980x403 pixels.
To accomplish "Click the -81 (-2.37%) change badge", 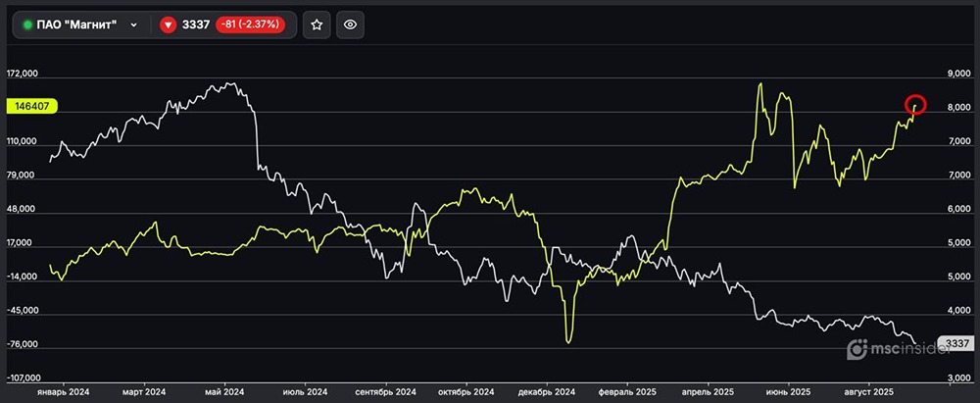I will pyautogui.click(x=251, y=25).
